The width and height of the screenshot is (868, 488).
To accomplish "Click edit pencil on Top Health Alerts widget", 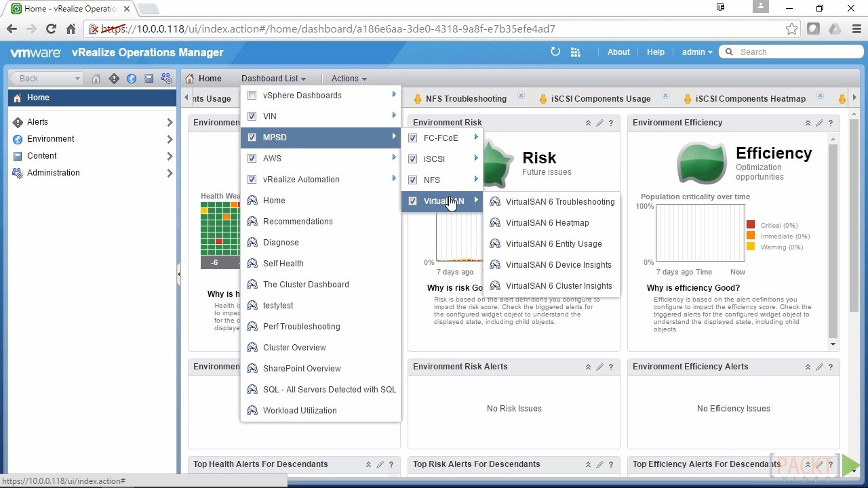I will tap(380, 464).
